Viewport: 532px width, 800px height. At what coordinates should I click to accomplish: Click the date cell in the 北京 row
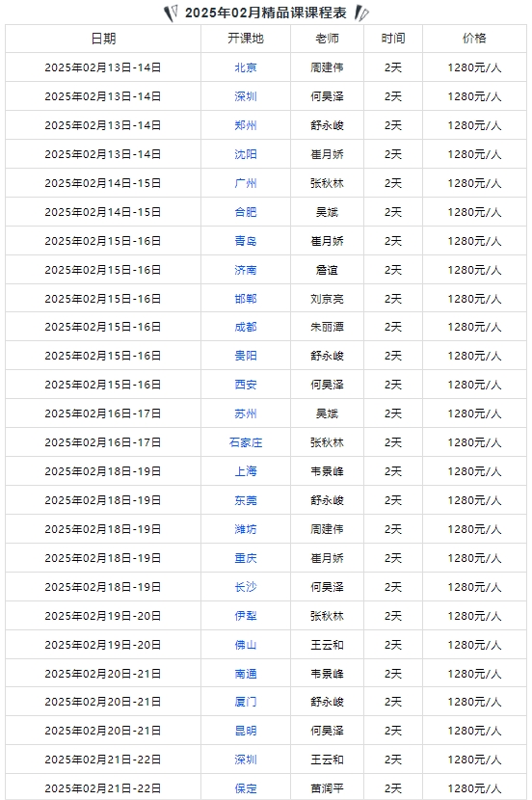(x=103, y=67)
